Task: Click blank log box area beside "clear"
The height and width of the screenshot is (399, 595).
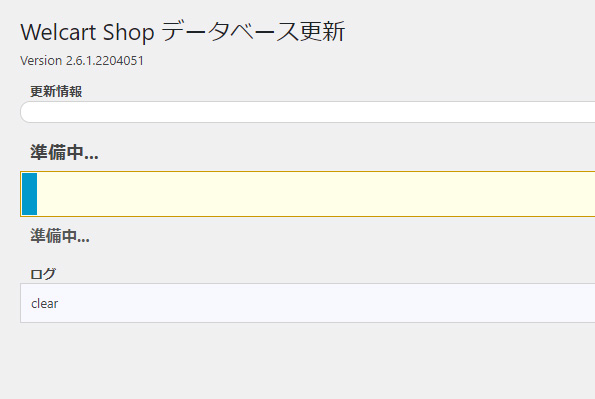Action: [x=326, y=303]
